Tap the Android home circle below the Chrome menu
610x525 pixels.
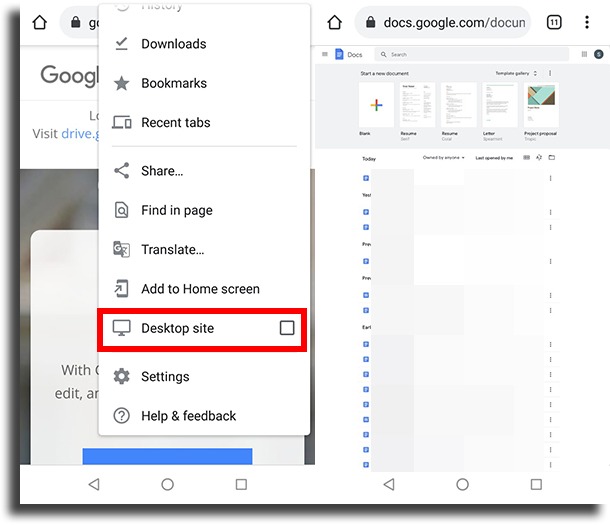click(x=168, y=484)
